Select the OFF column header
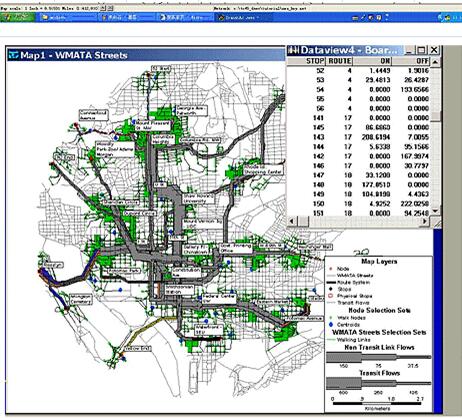 coord(411,61)
